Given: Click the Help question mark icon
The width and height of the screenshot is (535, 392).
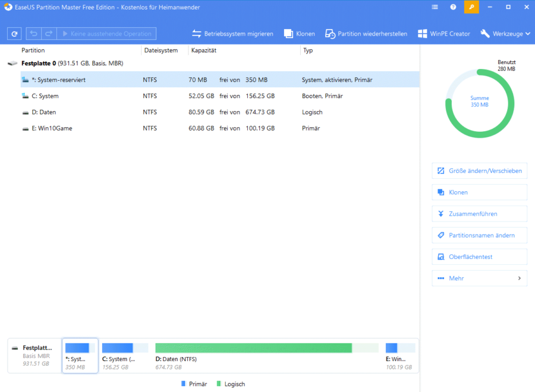Looking at the screenshot, I should [452, 7].
